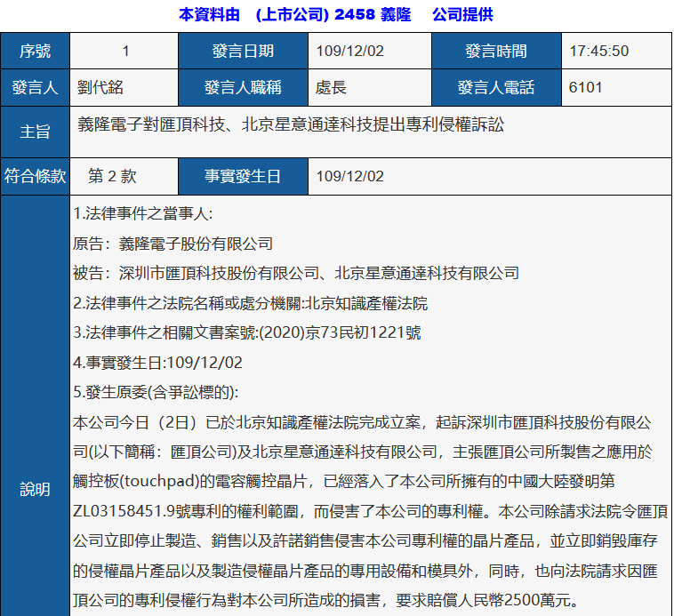Click the line starting '司(以下簡稱：匯頂公司)'
Screen dimensions: 674x616
[x=363, y=452]
